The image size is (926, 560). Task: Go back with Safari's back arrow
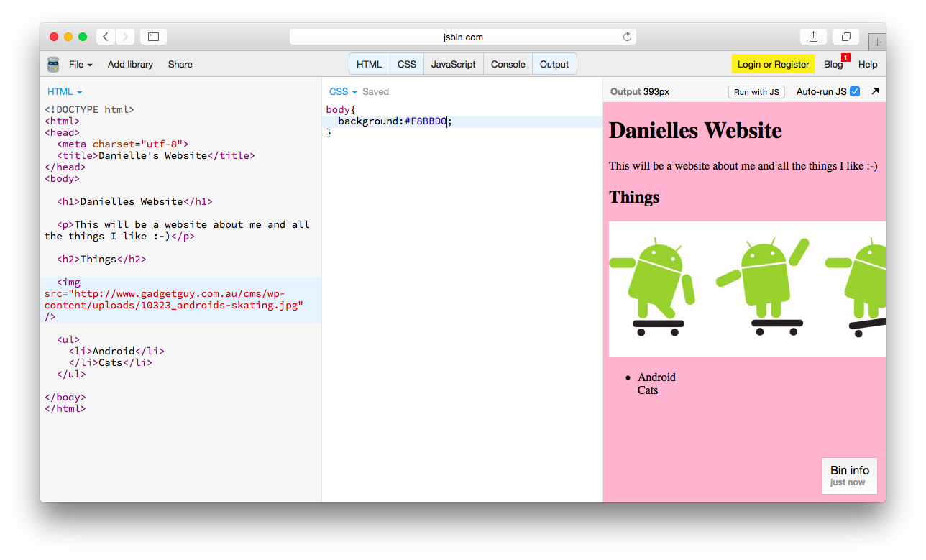tap(106, 37)
